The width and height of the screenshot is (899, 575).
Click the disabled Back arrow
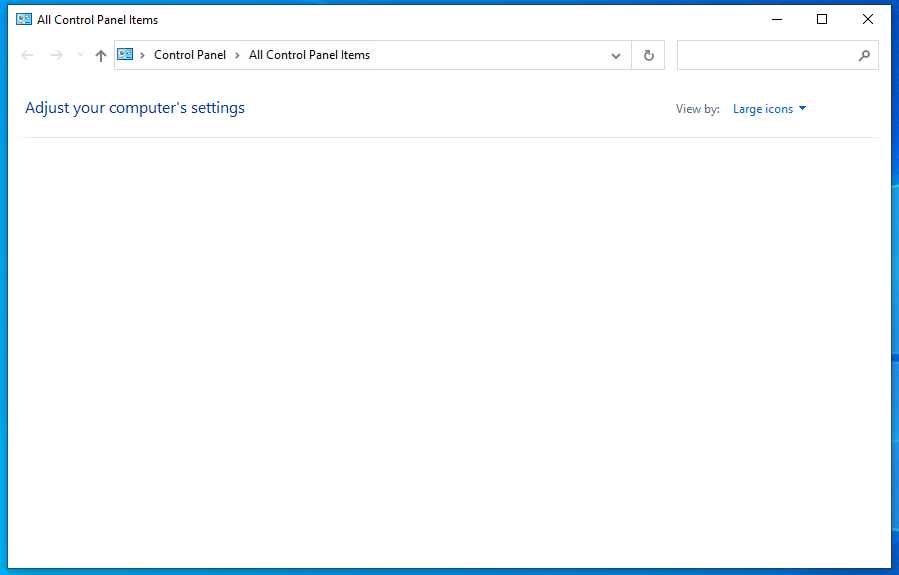[x=27, y=55]
